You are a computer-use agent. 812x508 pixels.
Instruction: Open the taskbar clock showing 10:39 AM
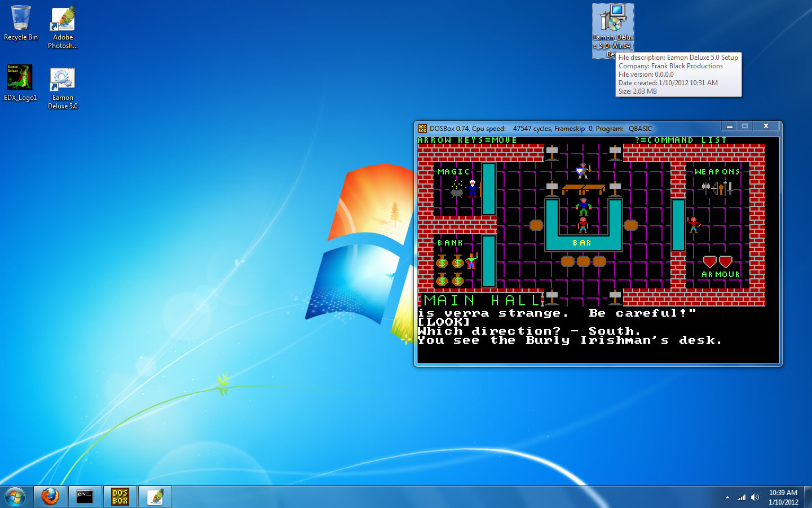[783, 497]
